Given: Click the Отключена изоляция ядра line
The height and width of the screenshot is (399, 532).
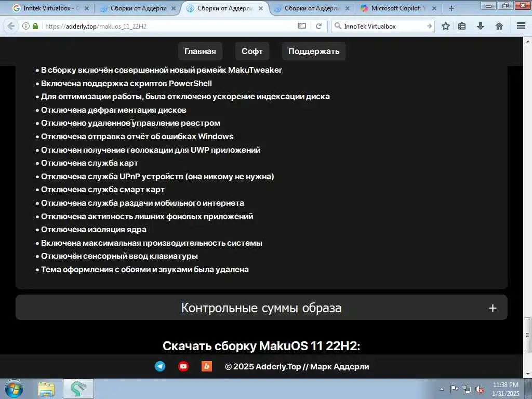Looking at the screenshot, I should pos(91,230).
